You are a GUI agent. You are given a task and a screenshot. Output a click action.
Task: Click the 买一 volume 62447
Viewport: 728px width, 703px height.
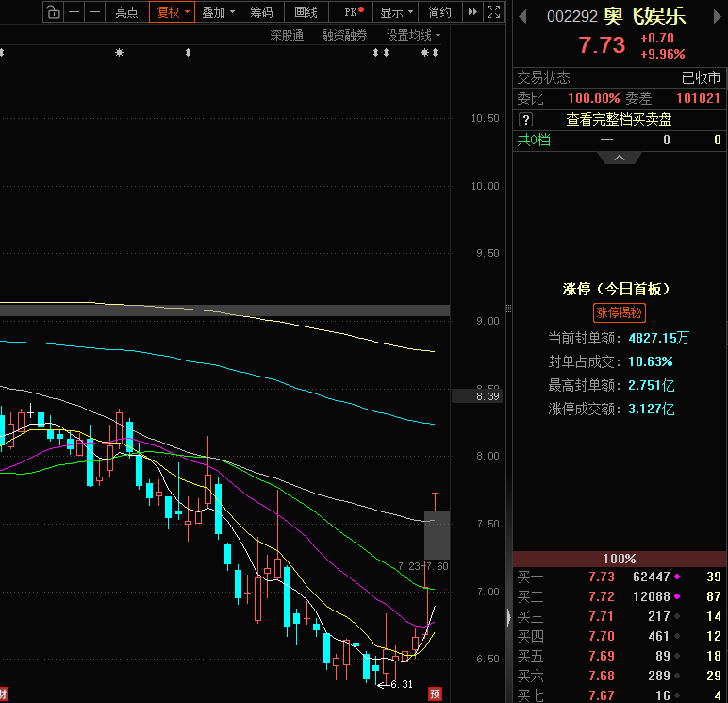click(652, 577)
